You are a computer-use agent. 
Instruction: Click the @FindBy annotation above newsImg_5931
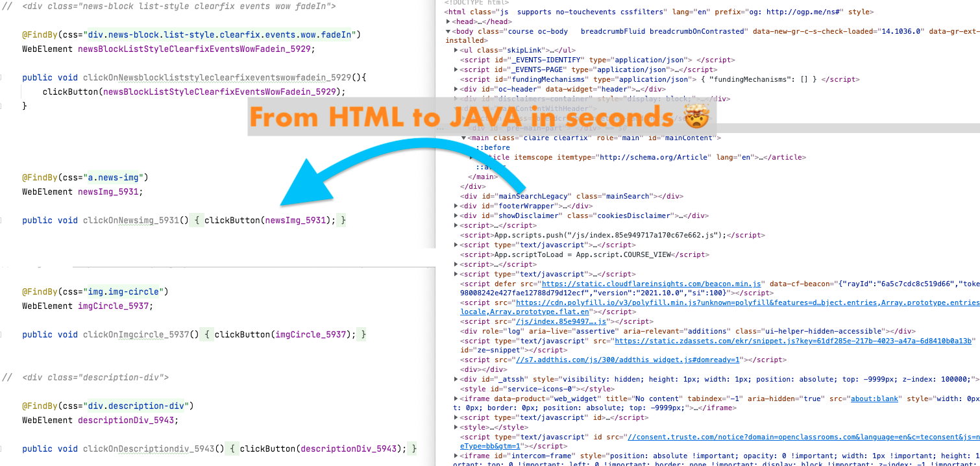coord(40,177)
